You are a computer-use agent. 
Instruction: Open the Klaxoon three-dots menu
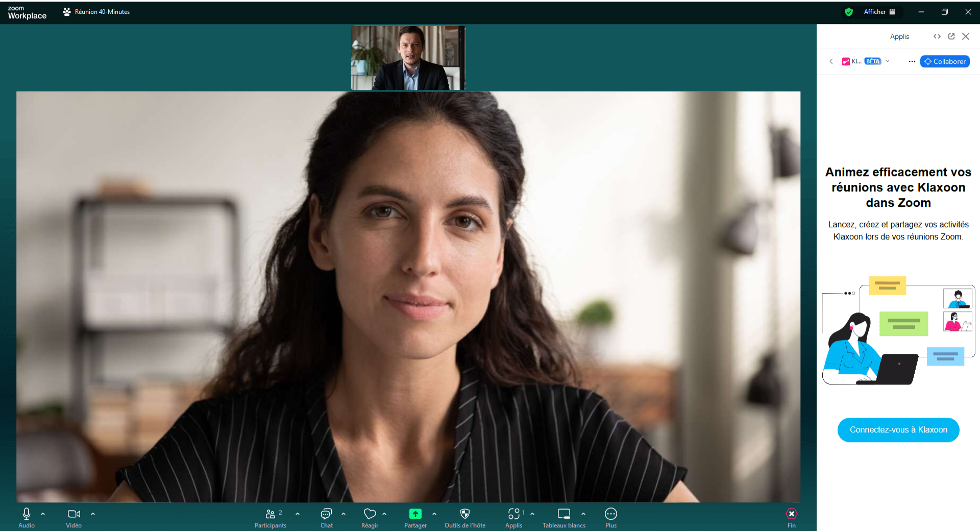(x=912, y=61)
